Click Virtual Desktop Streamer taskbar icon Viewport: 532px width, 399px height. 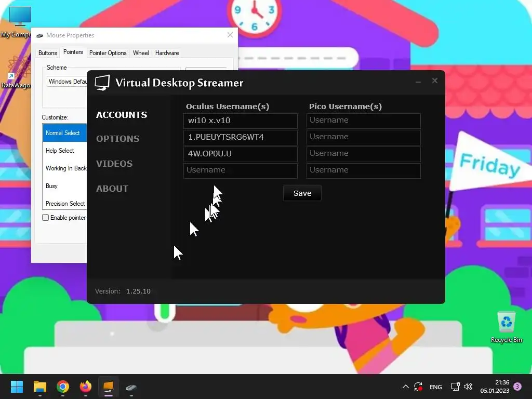[x=108, y=387]
